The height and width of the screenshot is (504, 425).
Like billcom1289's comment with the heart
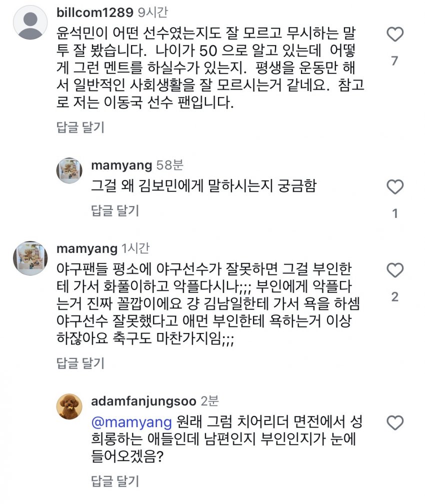pyautogui.click(x=395, y=34)
